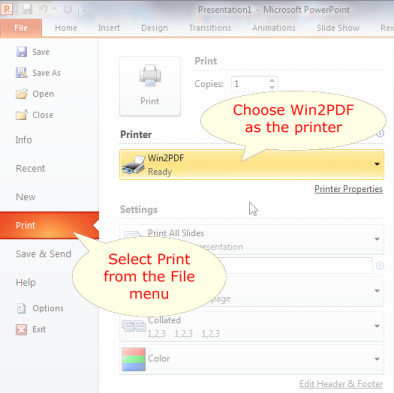Click the Save As text label
Viewport: 394px width, 393px height.
click(x=46, y=73)
